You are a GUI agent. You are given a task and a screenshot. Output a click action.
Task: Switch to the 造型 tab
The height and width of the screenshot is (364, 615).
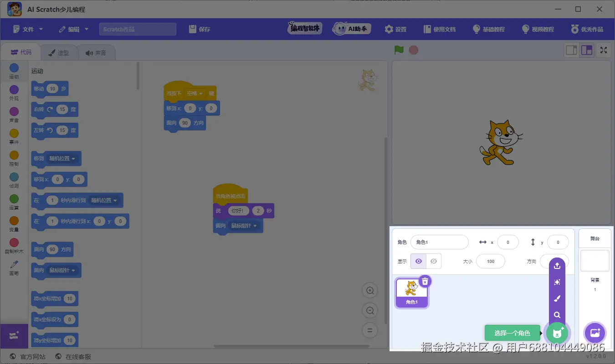tap(59, 53)
